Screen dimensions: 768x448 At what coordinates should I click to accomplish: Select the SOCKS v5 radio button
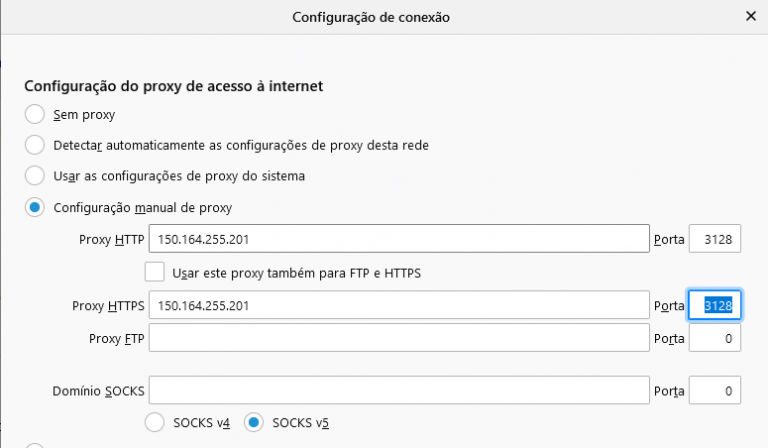tap(255, 422)
